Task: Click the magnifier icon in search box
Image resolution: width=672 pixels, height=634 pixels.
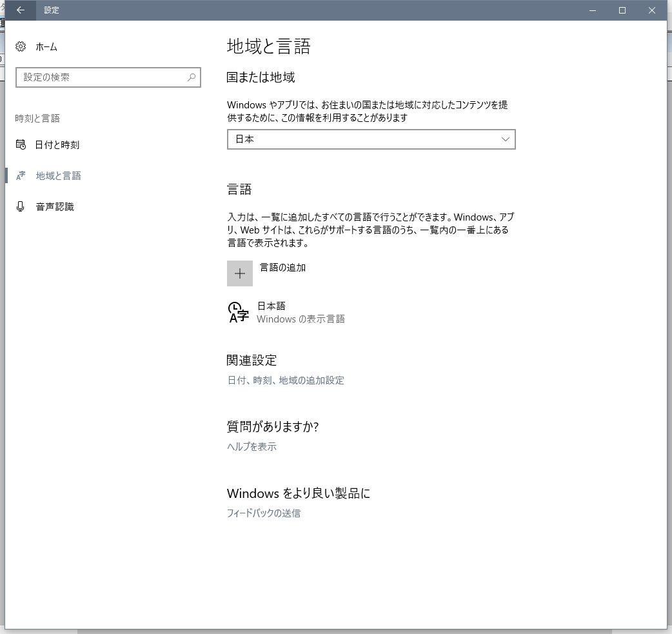Action: tap(192, 77)
